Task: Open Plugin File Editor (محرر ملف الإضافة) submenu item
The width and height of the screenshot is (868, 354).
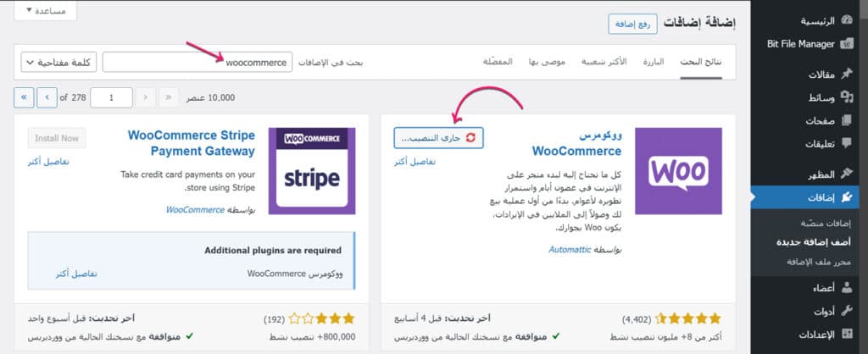Action: pyautogui.click(x=819, y=262)
